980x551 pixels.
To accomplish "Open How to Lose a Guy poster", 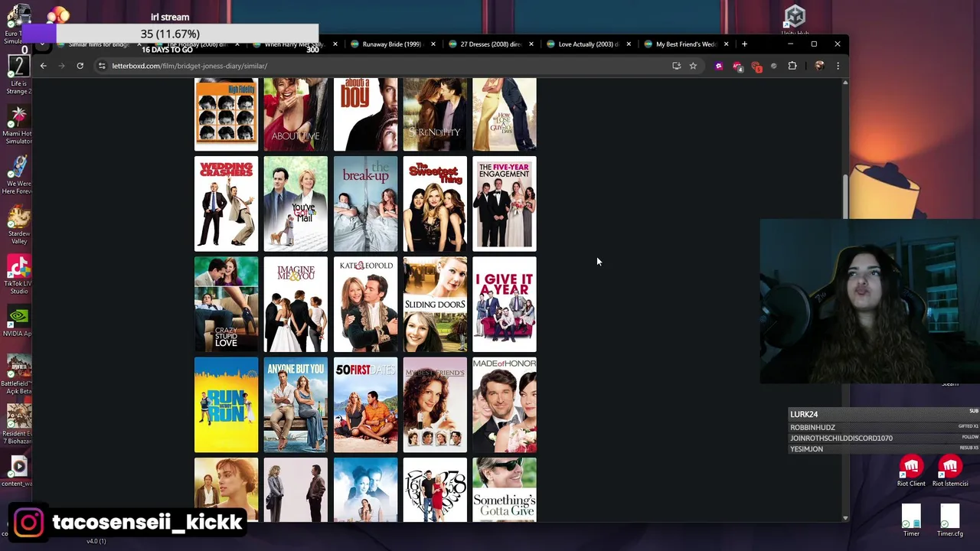I will click(x=505, y=114).
